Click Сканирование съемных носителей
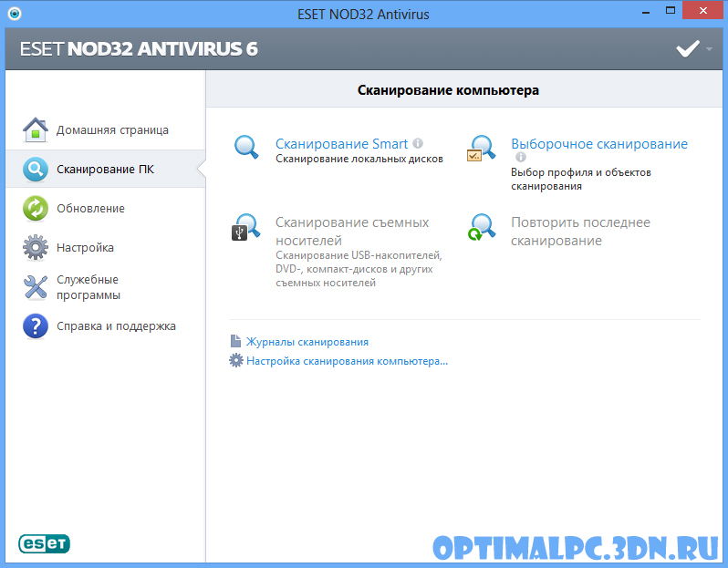The height and width of the screenshot is (568, 728). point(352,231)
